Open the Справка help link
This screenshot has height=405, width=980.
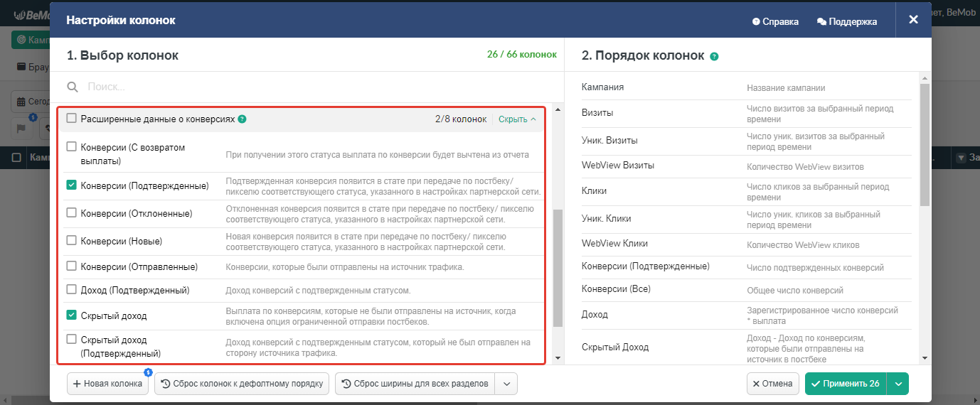coord(775,22)
